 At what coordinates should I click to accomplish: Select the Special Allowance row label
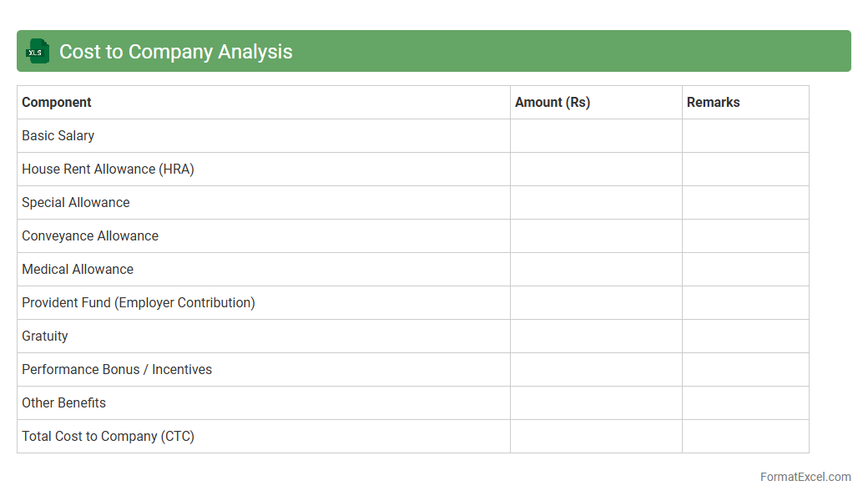tap(76, 202)
